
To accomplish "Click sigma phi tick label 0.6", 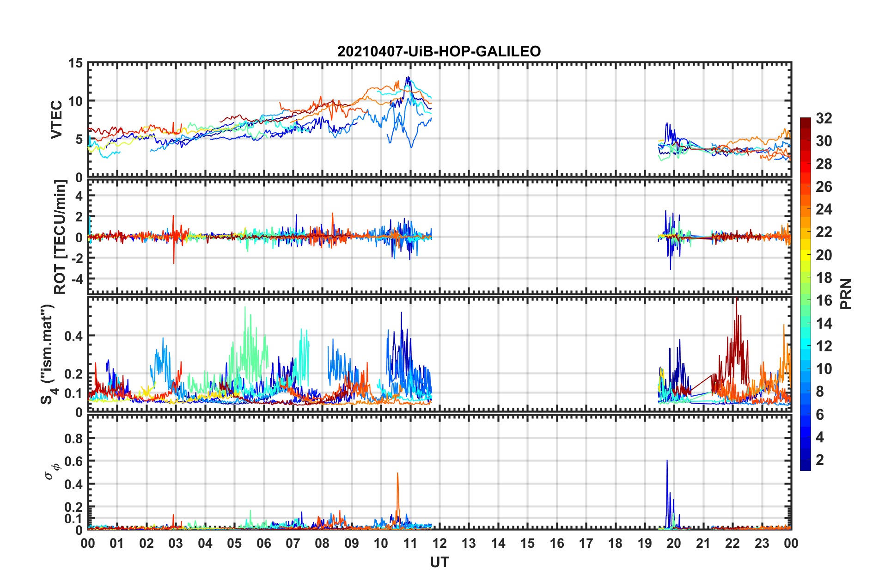I will [x=73, y=461].
